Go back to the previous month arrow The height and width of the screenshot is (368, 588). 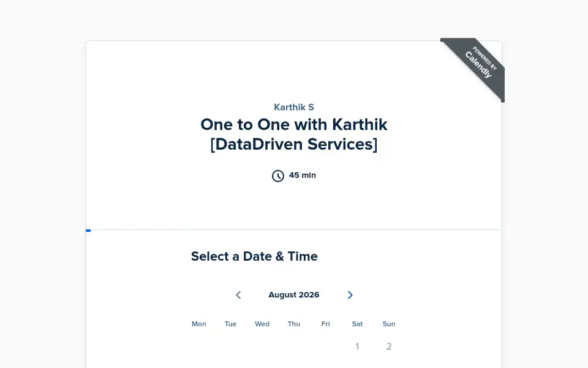point(238,295)
